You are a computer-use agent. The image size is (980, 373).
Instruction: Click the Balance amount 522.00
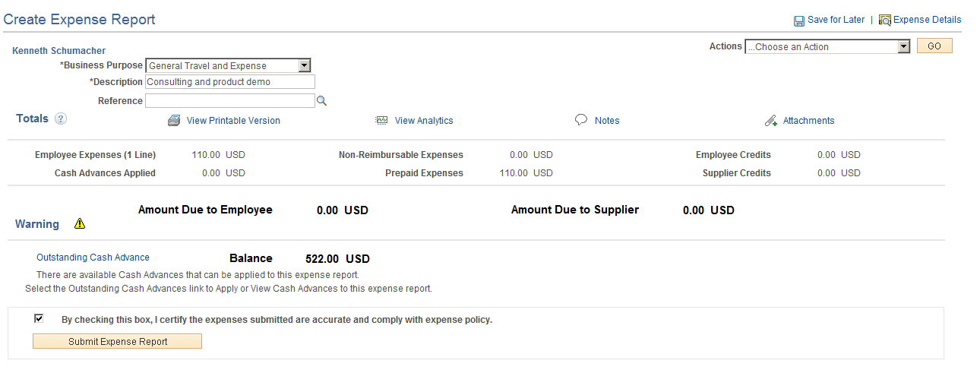point(322,259)
